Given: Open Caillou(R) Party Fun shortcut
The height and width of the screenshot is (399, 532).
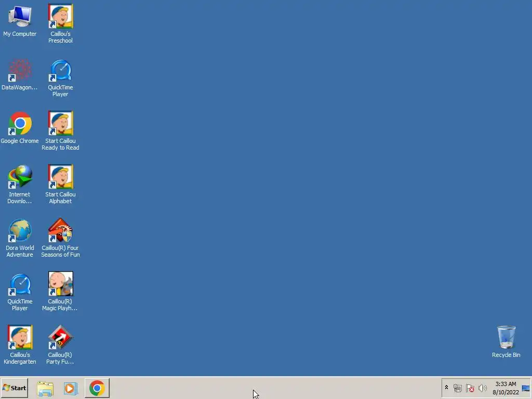Looking at the screenshot, I should 60,345.
